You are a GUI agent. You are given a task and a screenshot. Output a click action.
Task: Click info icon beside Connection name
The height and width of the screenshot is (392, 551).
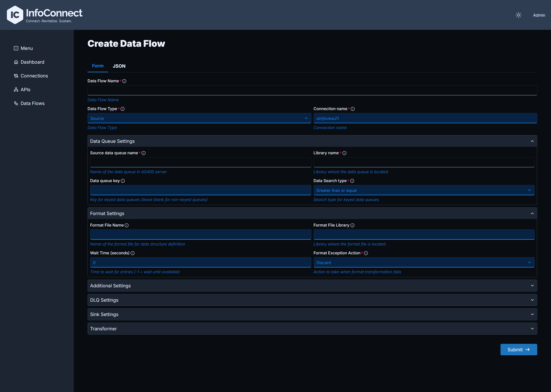click(353, 109)
